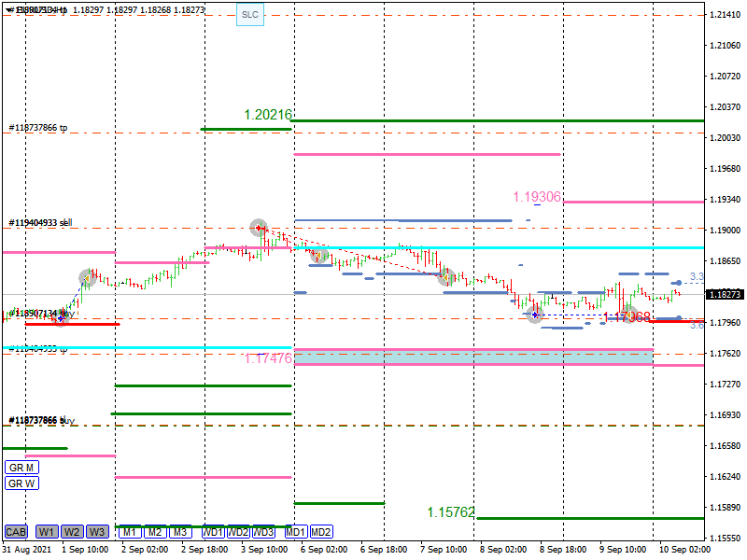Image resolution: width=747 pixels, height=560 pixels.
Task: Click the red sell arrow marker at the chart peak
Action: tap(259, 227)
